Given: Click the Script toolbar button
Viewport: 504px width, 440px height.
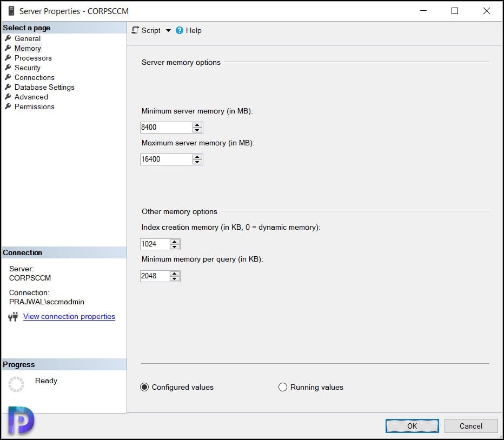Looking at the screenshot, I should click(146, 30).
